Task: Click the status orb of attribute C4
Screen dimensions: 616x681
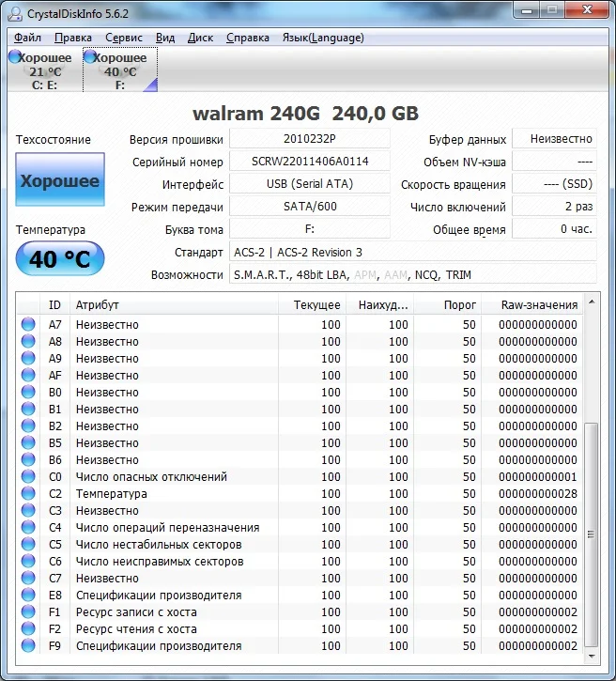Action: (28, 528)
